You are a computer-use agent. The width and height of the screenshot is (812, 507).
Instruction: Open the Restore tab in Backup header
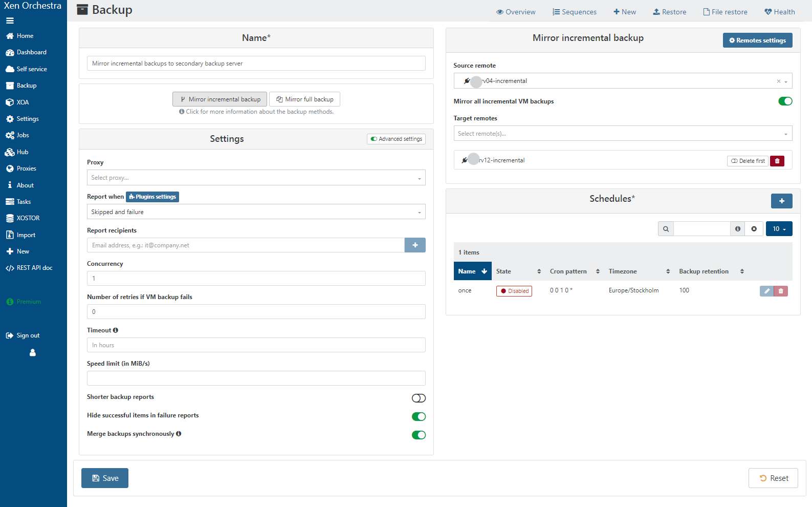point(669,12)
